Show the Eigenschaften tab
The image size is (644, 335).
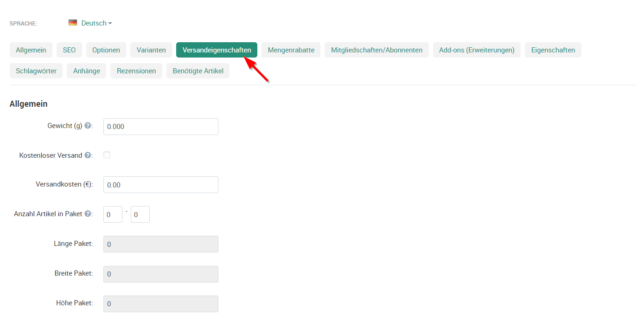(553, 50)
